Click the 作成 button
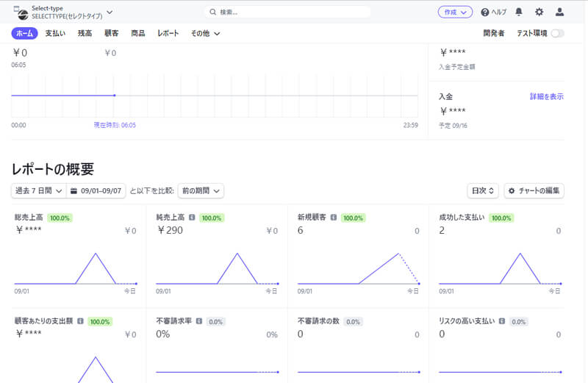Viewport: 588px width, 383px height. click(455, 12)
